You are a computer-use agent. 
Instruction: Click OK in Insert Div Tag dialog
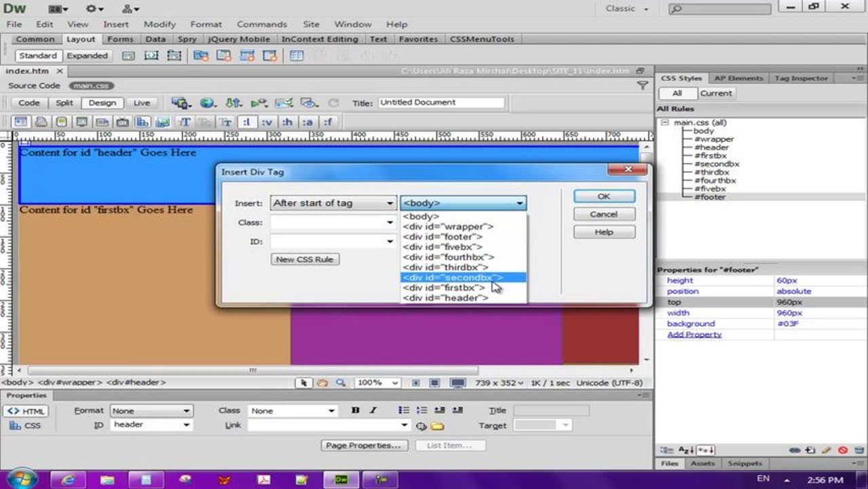[x=604, y=196]
